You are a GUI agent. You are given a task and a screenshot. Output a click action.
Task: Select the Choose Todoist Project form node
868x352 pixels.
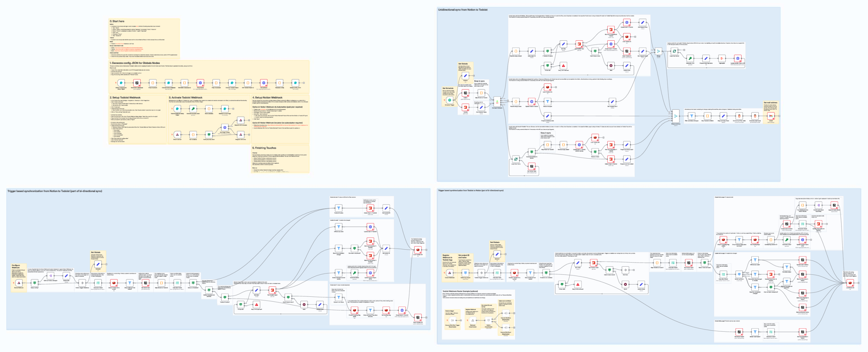232,83
